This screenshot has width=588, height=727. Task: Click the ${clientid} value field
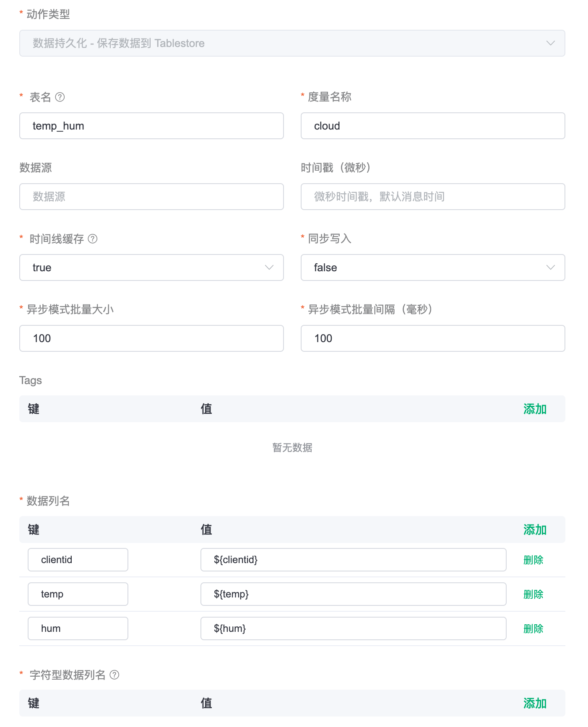(353, 560)
